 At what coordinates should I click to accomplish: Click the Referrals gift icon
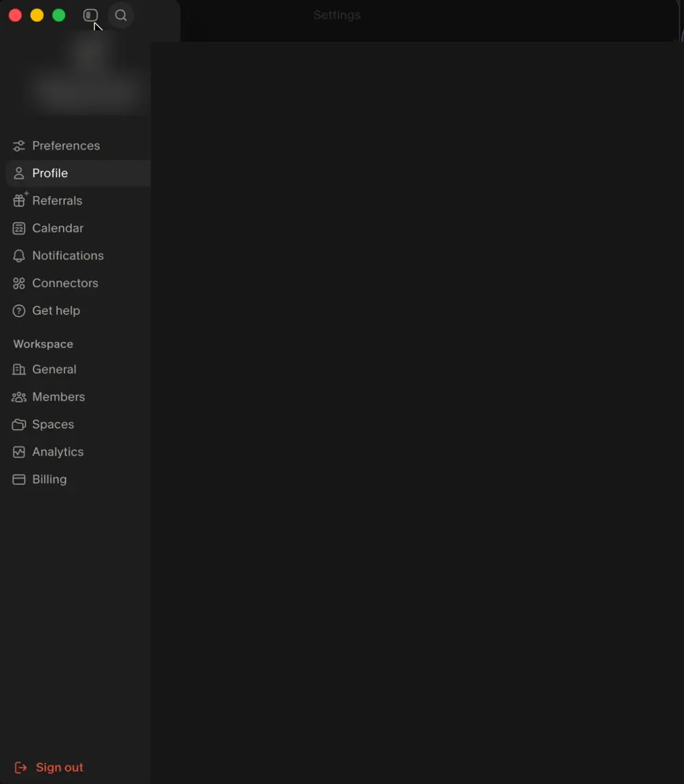coord(19,200)
